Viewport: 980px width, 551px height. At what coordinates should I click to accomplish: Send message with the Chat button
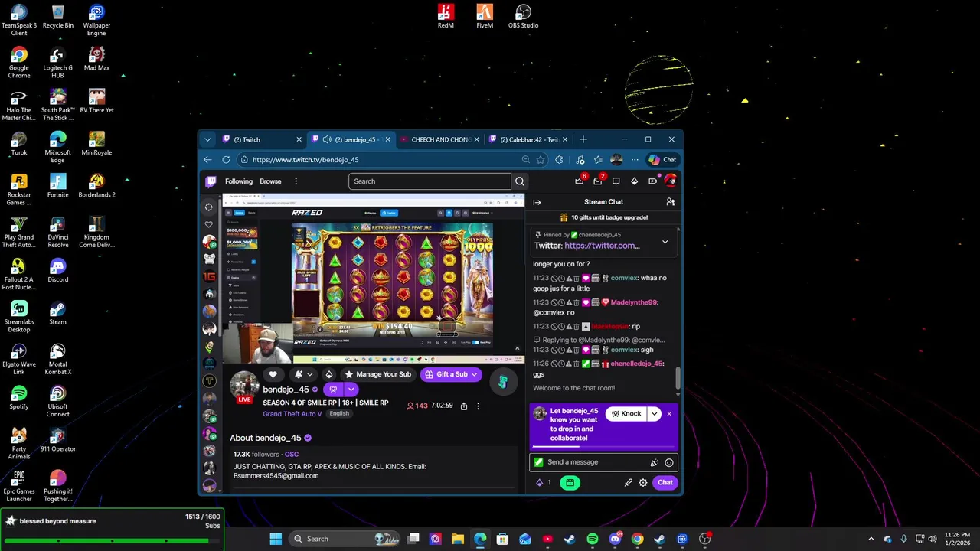665,483
